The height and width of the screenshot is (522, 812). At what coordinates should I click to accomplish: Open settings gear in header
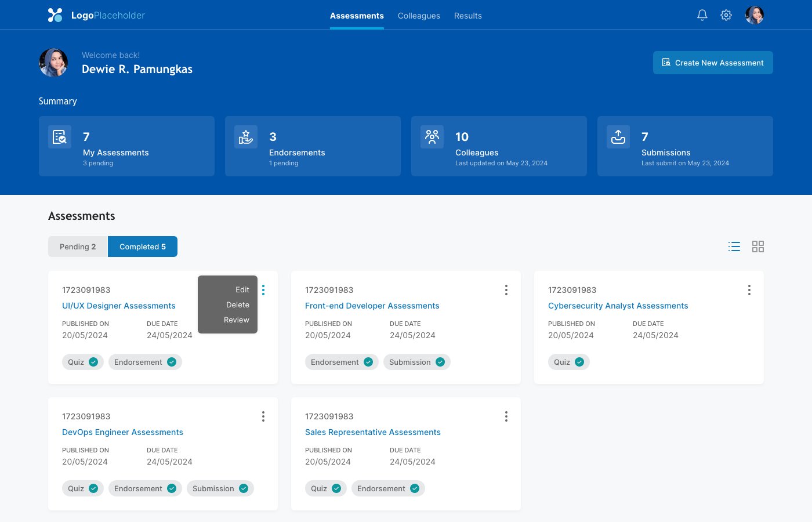click(726, 15)
